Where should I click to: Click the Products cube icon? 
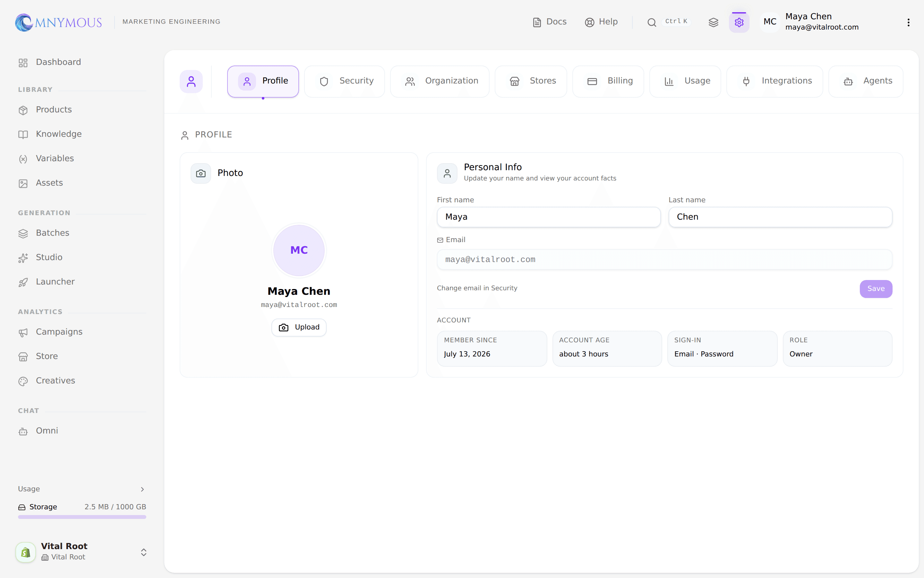pos(23,110)
